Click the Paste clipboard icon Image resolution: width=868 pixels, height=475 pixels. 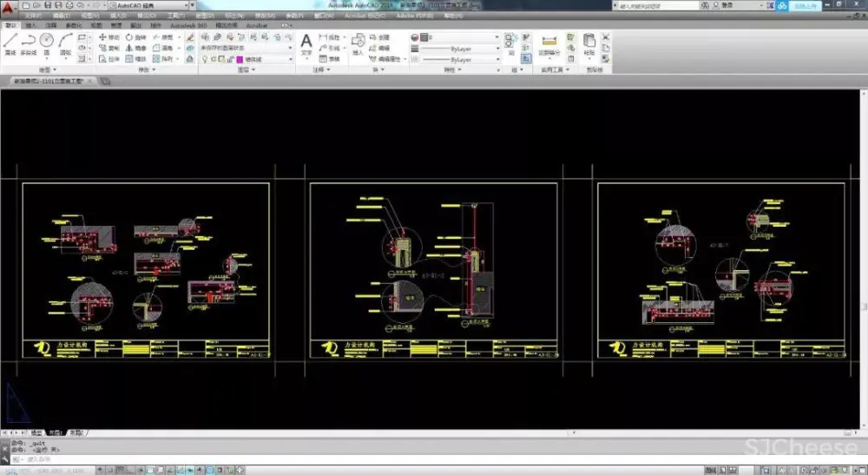point(589,42)
